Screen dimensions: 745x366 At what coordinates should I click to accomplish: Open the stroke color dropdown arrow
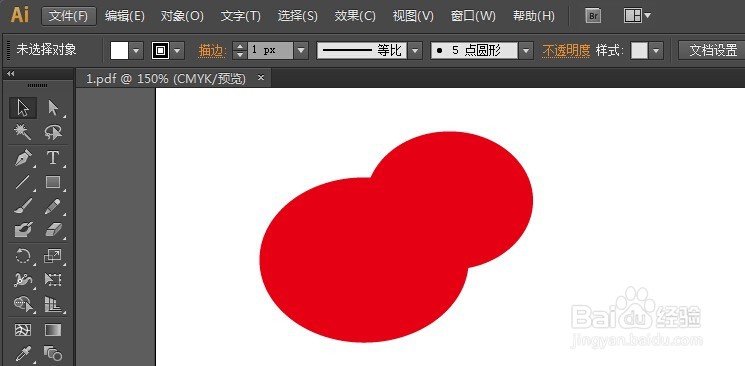pyautogui.click(x=178, y=50)
